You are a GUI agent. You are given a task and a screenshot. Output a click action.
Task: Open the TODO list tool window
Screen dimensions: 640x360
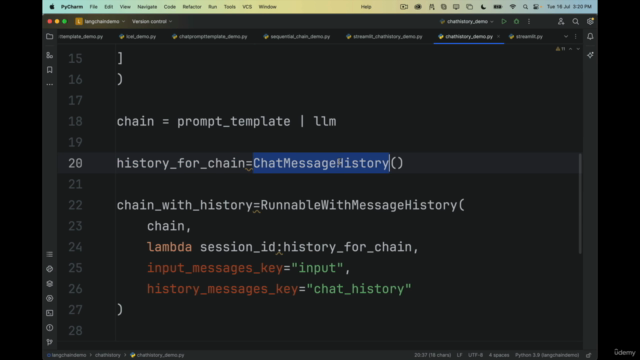pos(49,254)
